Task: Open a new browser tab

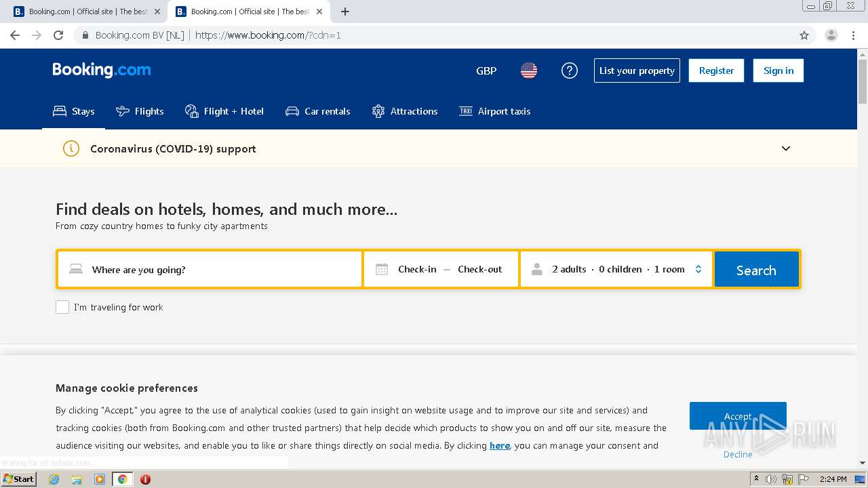Action: (345, 12)
